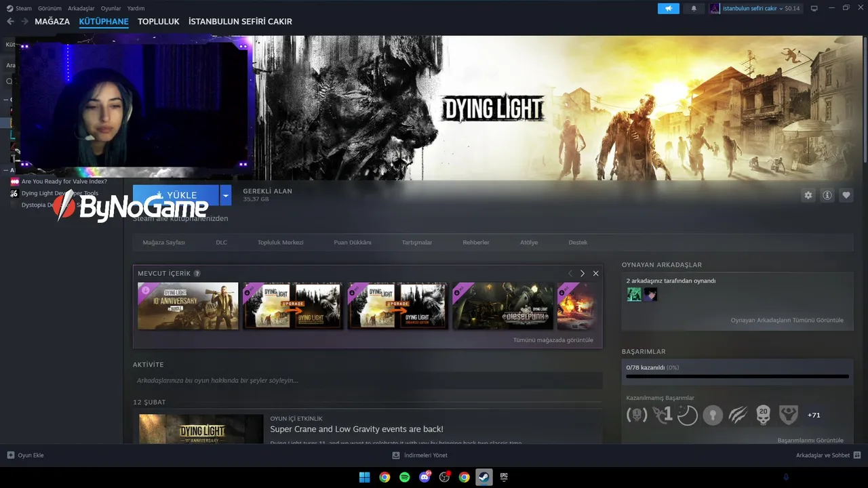Click the blue megaphone announcements button

click(x=669, y=8)
